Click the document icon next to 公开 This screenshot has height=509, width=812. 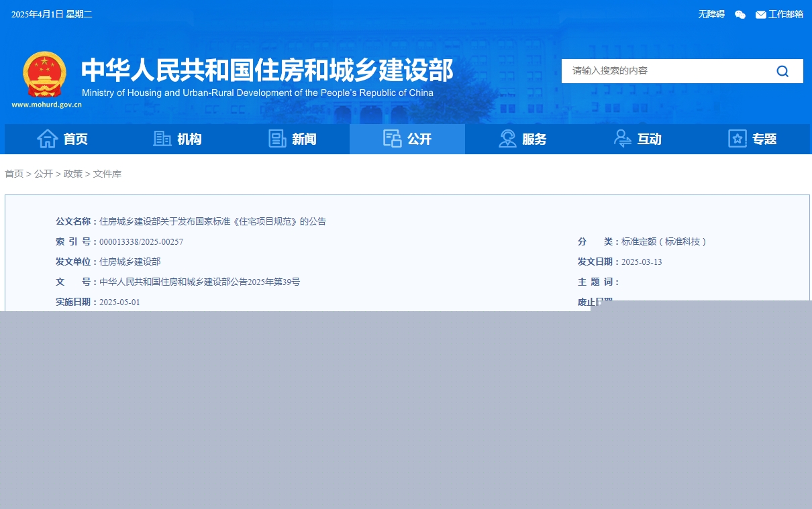[393, 139]
